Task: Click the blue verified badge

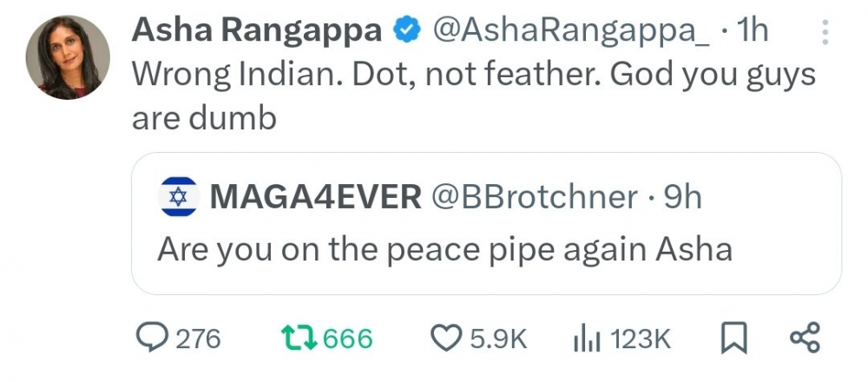Action: click(x=405, y=31)
